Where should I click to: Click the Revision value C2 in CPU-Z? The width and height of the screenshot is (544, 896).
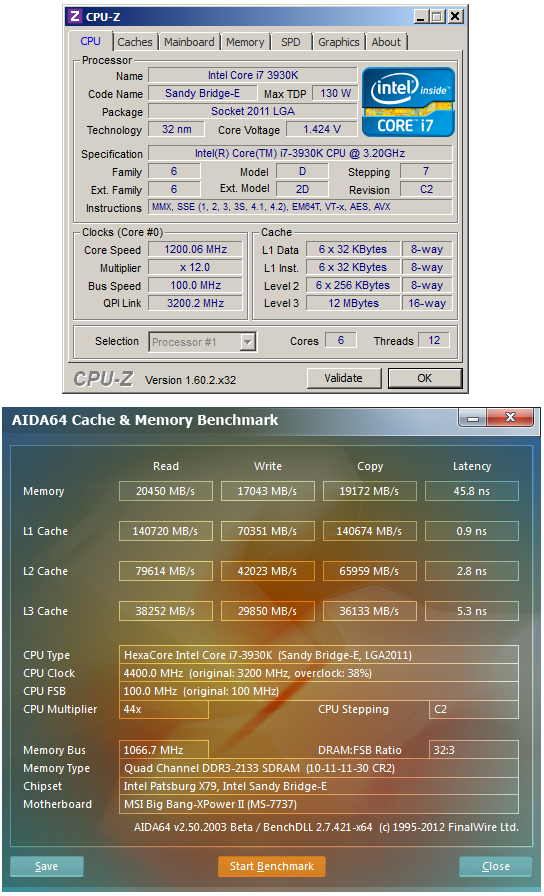pos(426,189)
